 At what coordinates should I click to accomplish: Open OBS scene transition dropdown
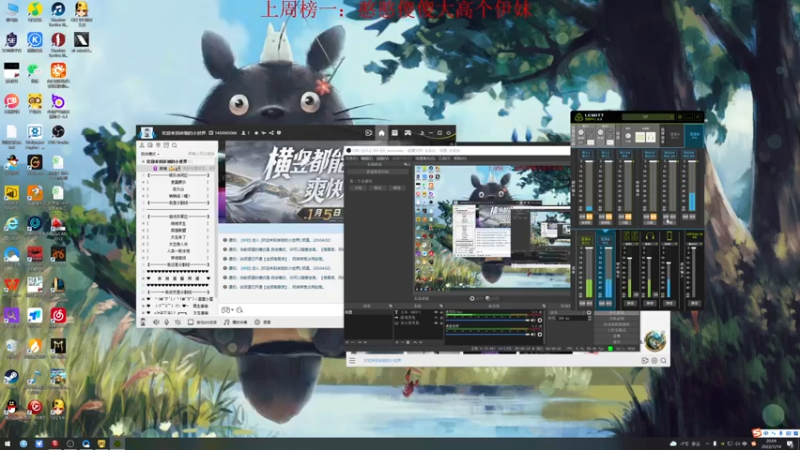tap(568, 312)
